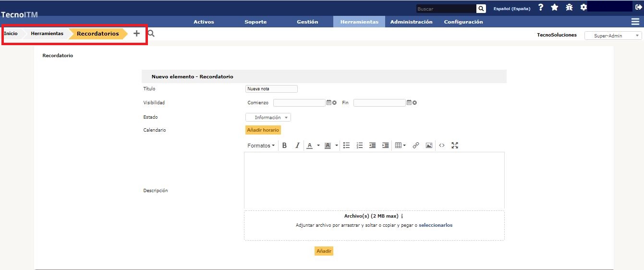This screenshot has height=270, width=644.
Task: Toggle italic text in the editor
Action: click(297, 146)
